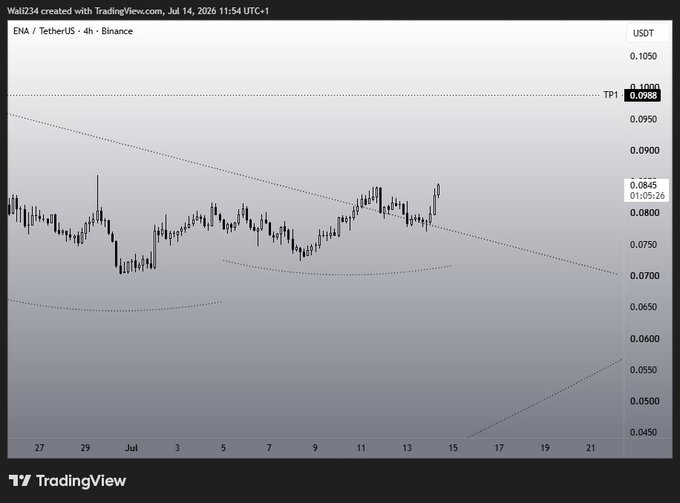680x503 pixels.
Task: Click the 0.0750 price axis label
Action: 644,245
